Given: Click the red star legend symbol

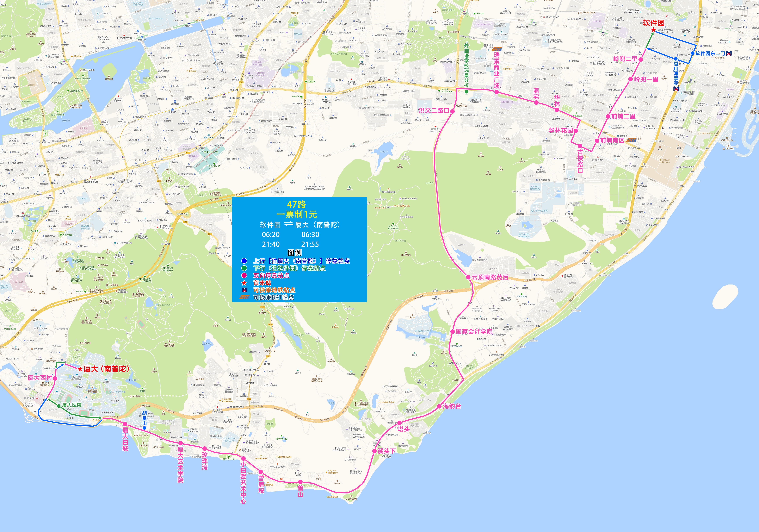Looking at the screenshot, I should click(x=244, y=283).
